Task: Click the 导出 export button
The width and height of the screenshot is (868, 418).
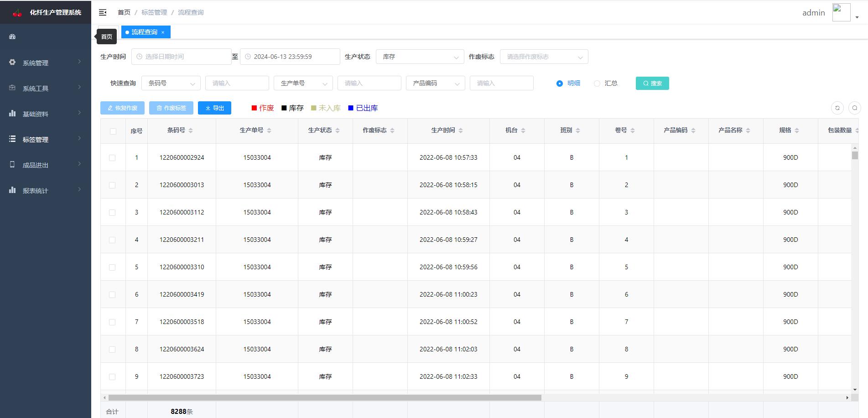Action: coord(214,108)
